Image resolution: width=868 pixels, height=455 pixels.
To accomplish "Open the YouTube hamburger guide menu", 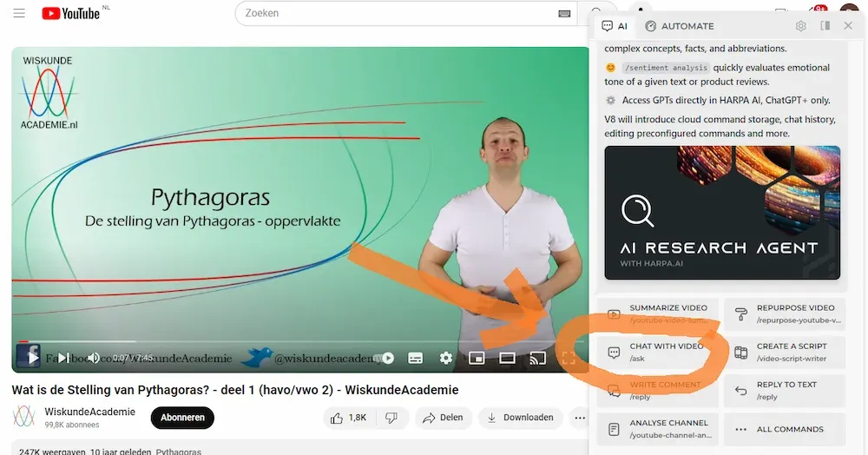I will click(x=19, y=13).
